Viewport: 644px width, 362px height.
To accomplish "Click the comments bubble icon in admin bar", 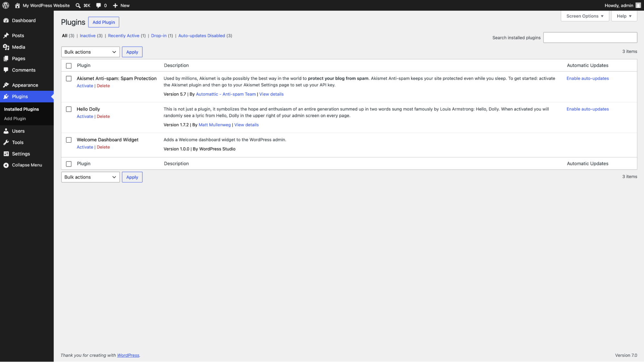I will pyautogui.click(x=98, y=5).
